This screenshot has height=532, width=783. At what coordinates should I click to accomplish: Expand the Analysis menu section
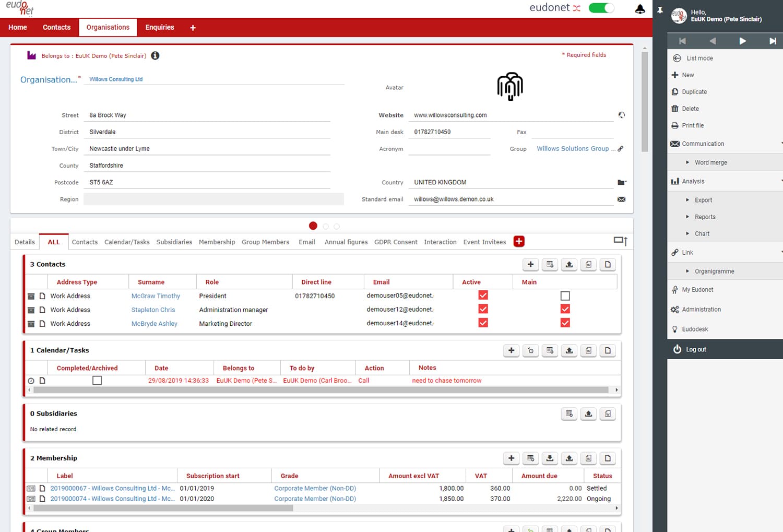pos(726,181)
